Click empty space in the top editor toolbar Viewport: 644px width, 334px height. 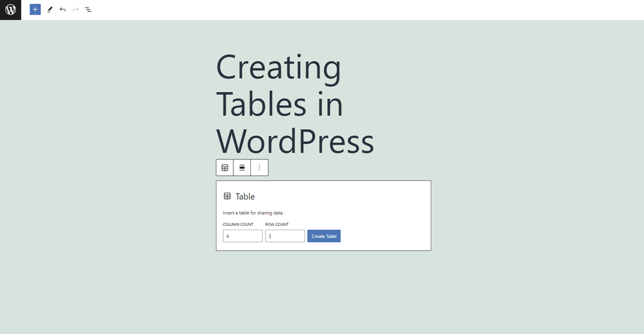pyautogui.click(x=370, y=10)
